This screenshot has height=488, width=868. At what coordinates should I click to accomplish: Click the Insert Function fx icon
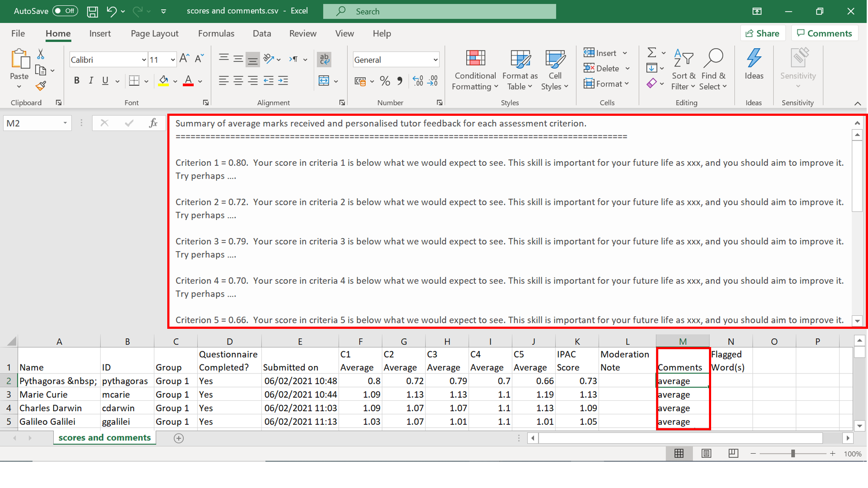(153, 123)
